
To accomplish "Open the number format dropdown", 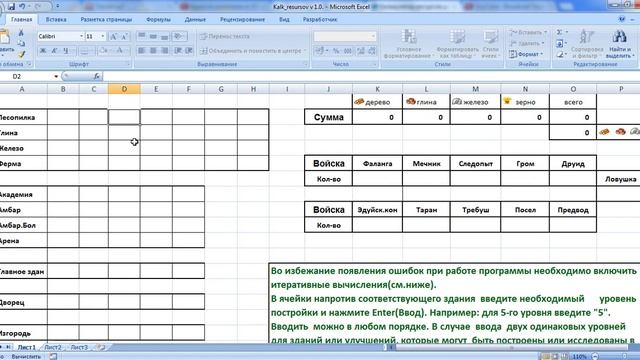I will [x=373, y=36].
